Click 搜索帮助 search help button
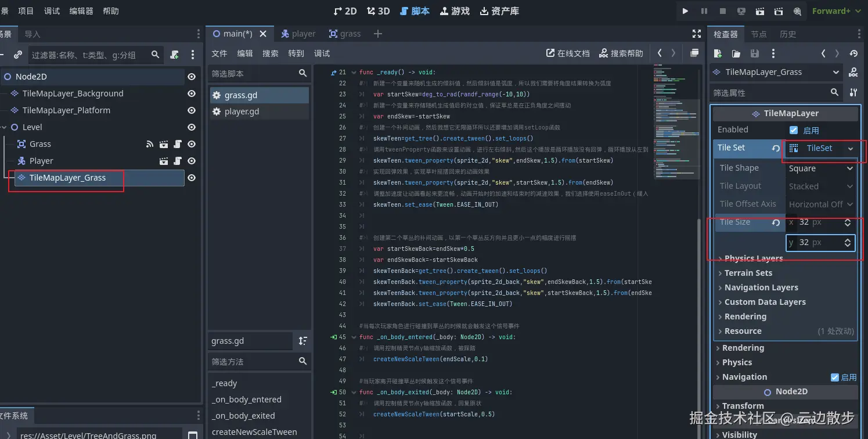 pos(621,53)
